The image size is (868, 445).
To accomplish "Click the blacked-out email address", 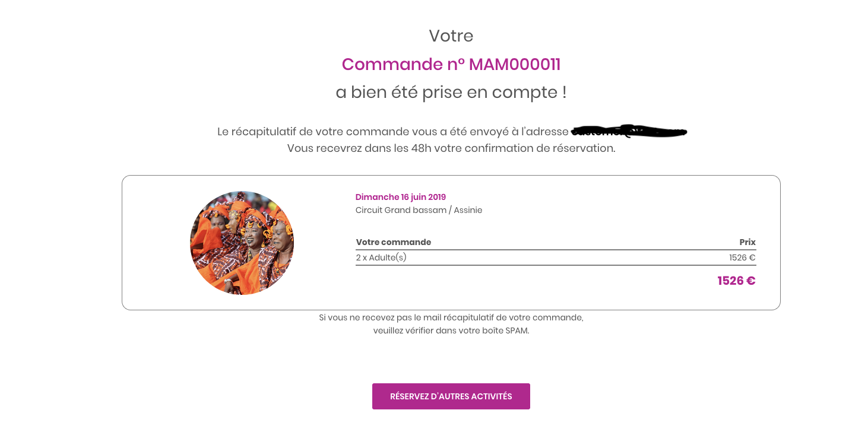I will [629, 131].
